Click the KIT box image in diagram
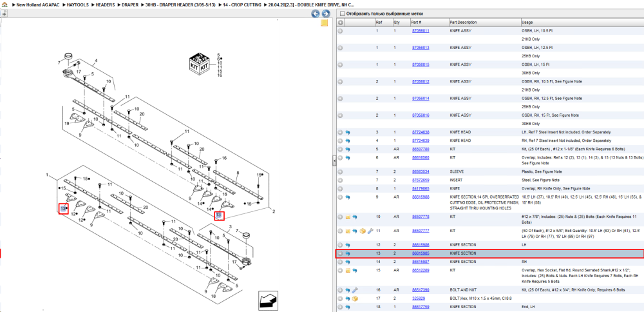 pos(200,64)
